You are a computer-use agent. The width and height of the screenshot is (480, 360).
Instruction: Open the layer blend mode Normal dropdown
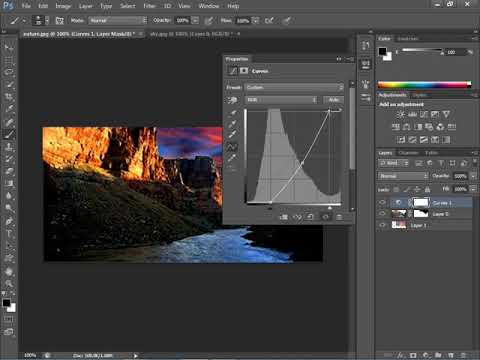(403, 176)
